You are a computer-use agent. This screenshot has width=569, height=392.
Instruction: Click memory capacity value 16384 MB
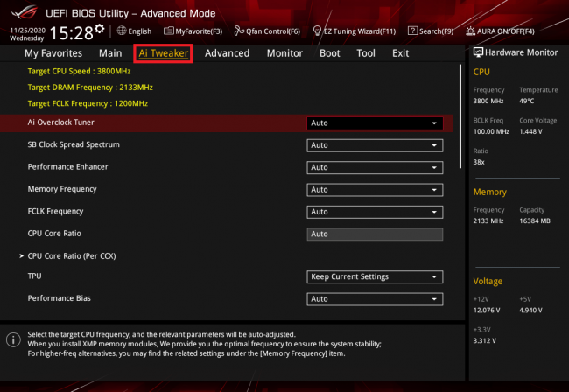coord(535,220)
